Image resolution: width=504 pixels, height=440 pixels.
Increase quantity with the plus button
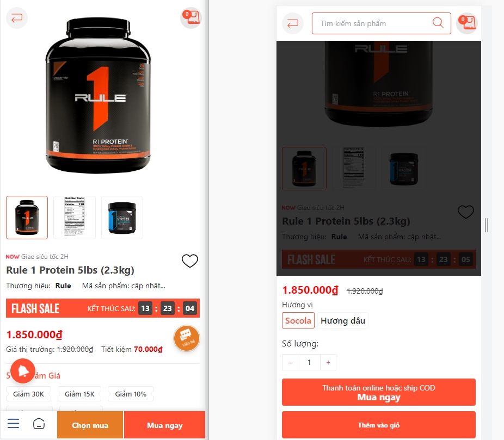pos(328,362)
